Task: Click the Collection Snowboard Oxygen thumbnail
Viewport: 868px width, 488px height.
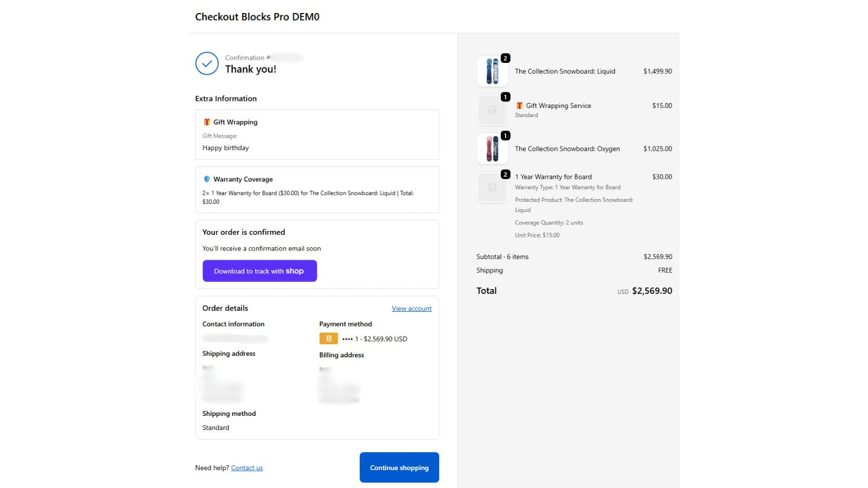Action: coord(492,149)
